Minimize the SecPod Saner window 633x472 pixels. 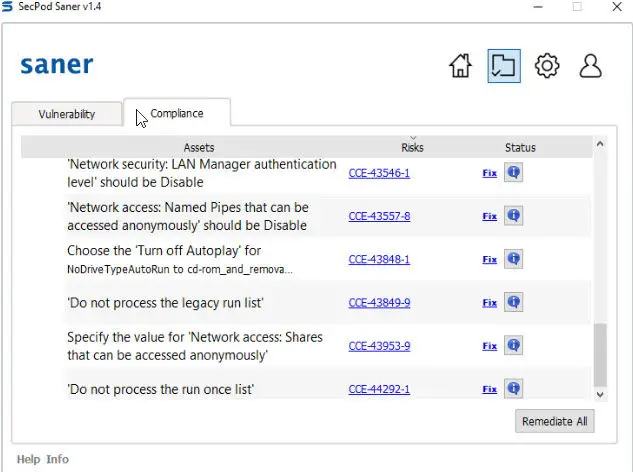click(x=538, y=7)
